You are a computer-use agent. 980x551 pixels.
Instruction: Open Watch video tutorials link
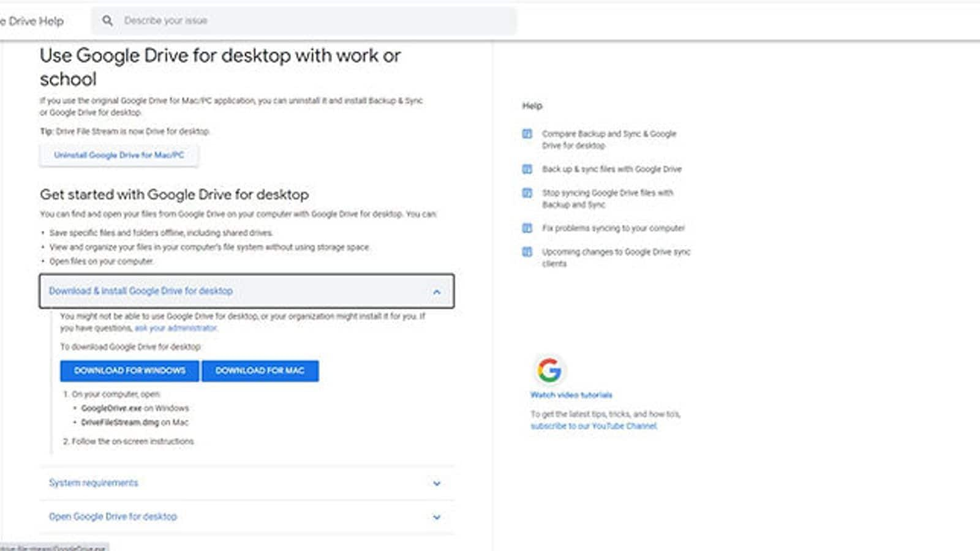(x=571, y=395)
